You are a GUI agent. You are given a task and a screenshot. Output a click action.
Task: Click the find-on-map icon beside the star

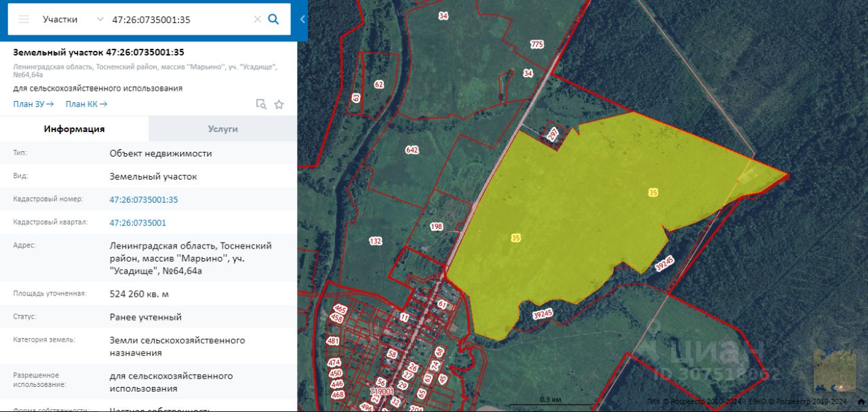261,104
